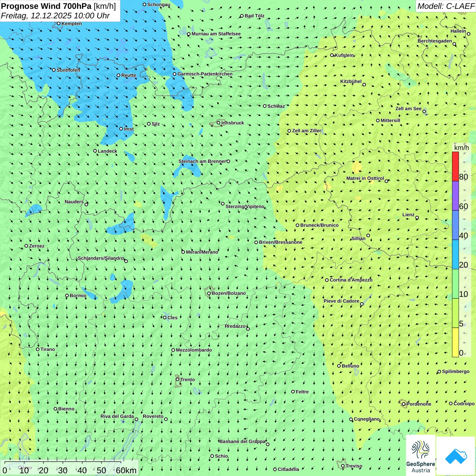Click the Bozen/Bolzano city marker
This screenshot has height=476, width=476.
[x=209, y=293]
